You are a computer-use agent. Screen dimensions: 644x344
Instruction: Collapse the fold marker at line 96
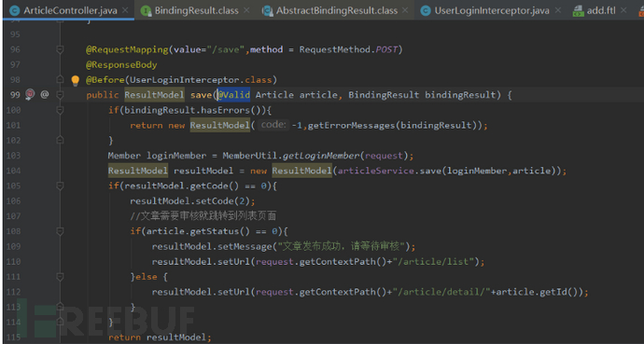60,49
